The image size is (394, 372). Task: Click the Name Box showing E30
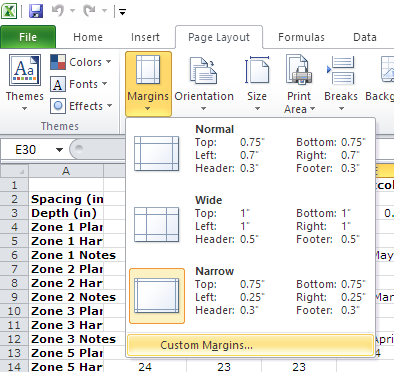click(x=26, y=150)
